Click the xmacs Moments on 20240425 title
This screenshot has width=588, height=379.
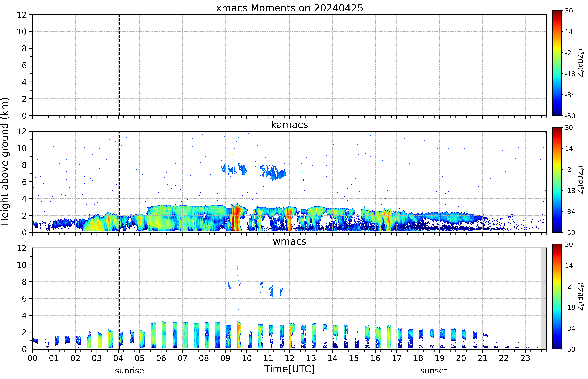tap(289, 8)
